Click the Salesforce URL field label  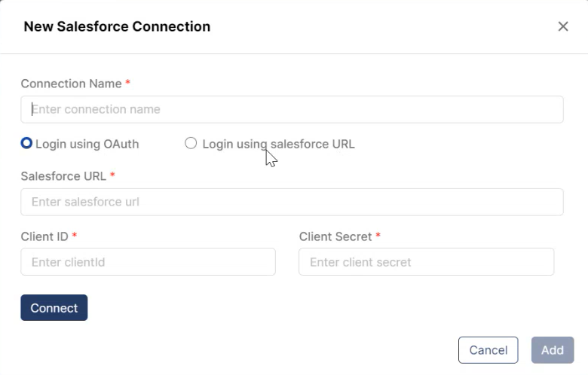point(63,176)
